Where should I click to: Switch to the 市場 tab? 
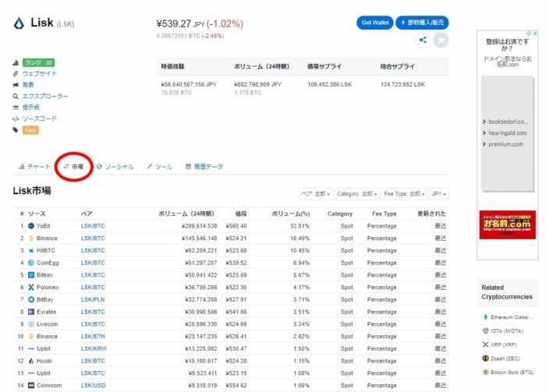73,167
